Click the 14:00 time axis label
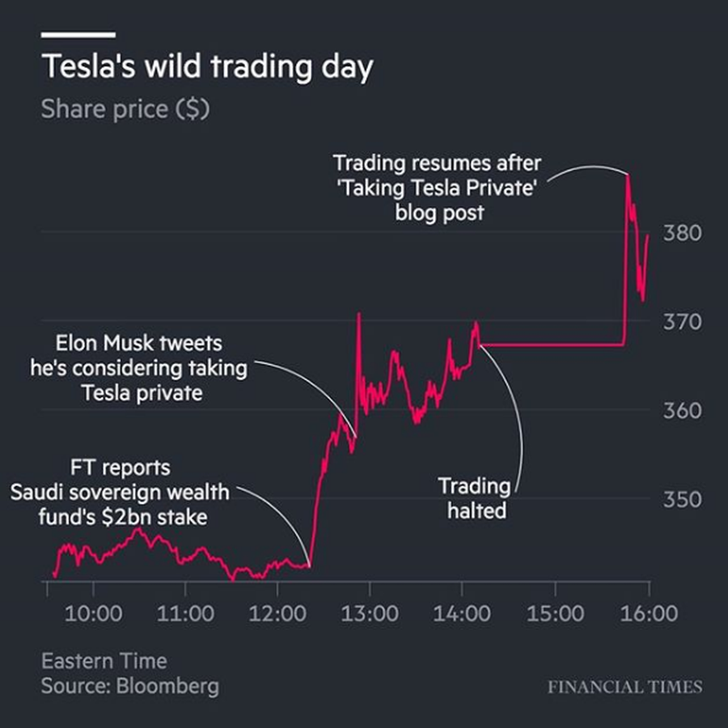 462,613
